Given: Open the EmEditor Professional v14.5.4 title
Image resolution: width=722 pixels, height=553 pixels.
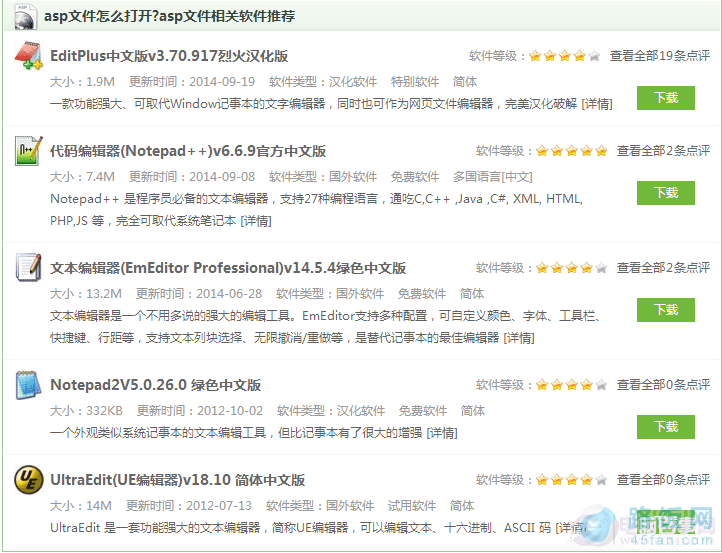Looking at the screenshot, I should pos(228,268).
